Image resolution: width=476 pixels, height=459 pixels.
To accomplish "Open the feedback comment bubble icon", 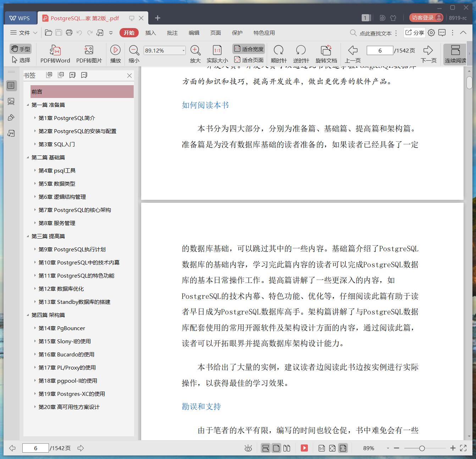I will click(442, 33).
